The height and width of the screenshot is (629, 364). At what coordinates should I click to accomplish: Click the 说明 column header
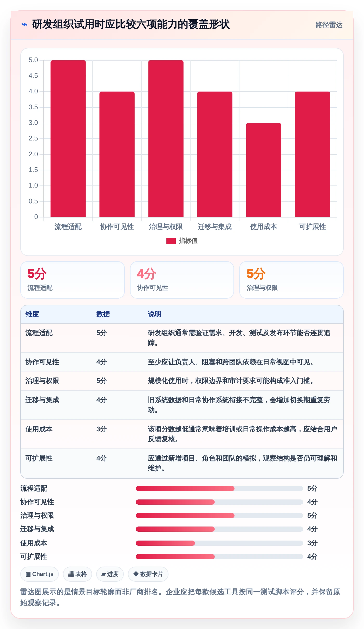click(x=155, y=314)
